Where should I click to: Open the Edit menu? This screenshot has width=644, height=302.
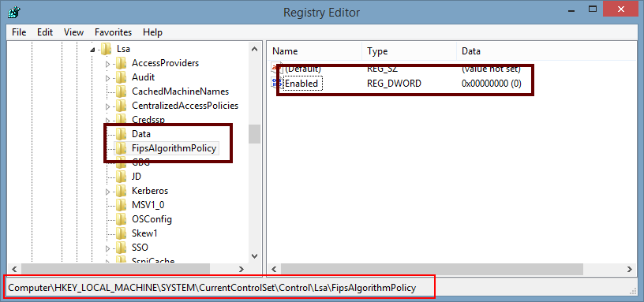click(x=45, y=32)
